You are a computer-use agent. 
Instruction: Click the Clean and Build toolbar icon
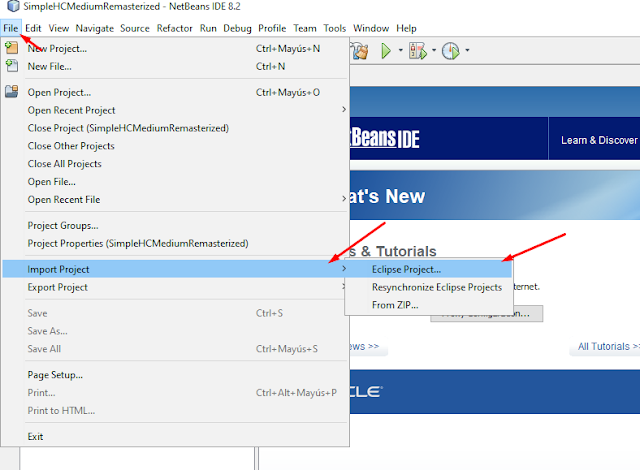coord(360,51)
